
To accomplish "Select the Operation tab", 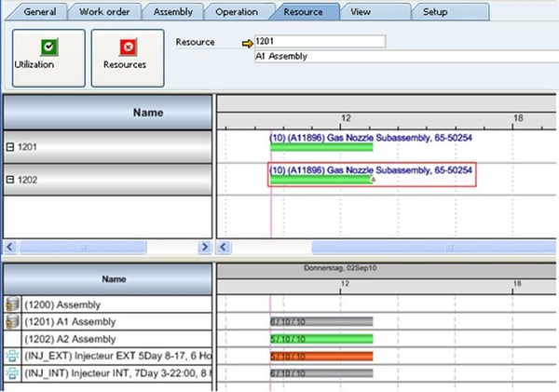I will [237, 12].
